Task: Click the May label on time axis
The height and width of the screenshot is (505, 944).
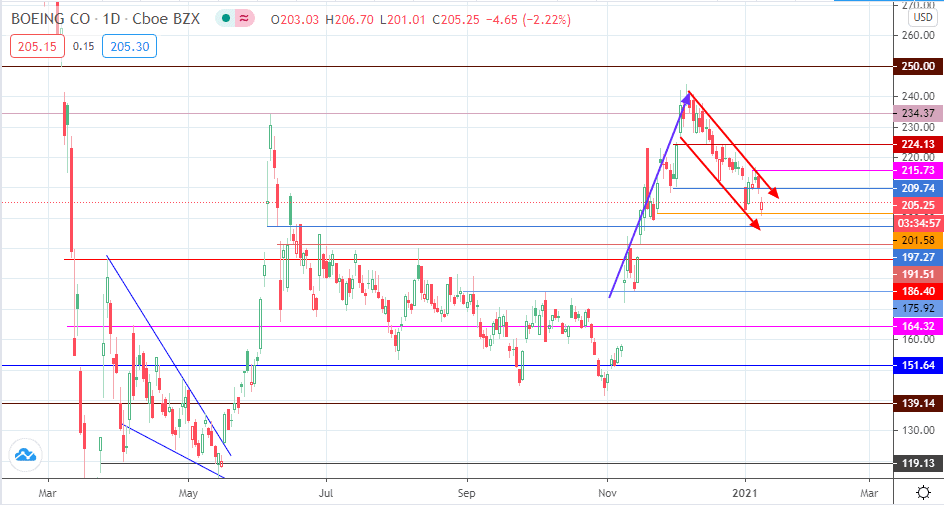Action: 188,494
